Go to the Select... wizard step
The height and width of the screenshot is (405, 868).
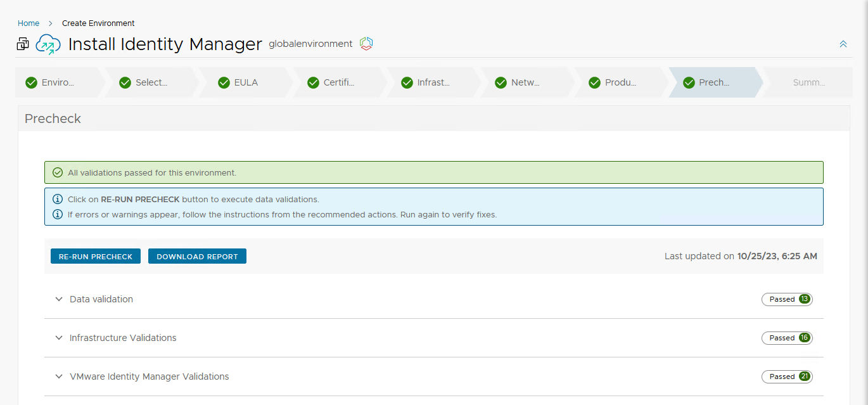(x=151, y=82)
